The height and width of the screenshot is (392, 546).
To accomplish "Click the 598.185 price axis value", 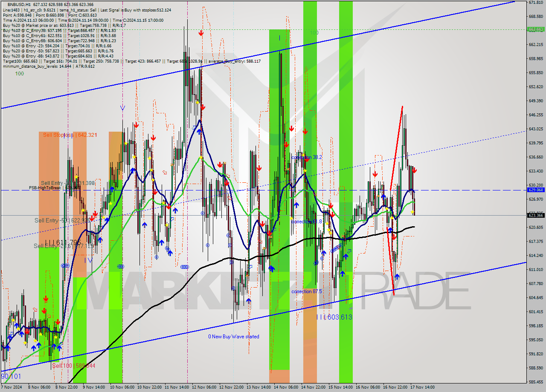I will 536,326.
